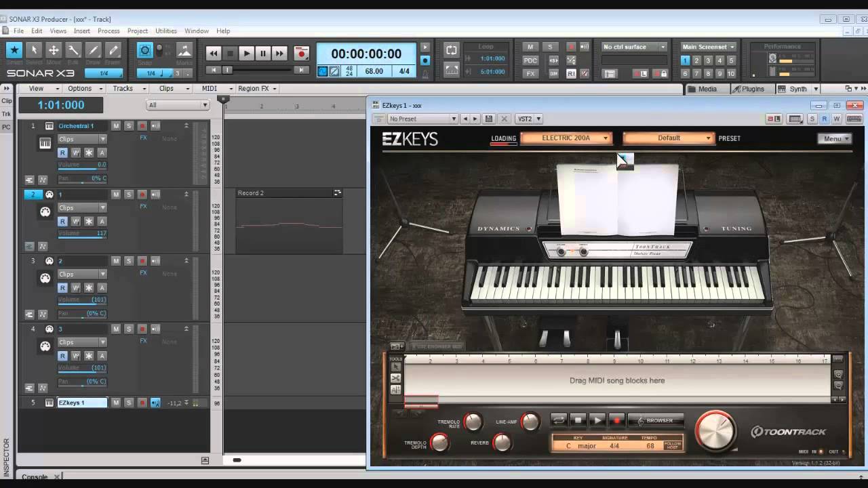Toggle global FX bypass button
Screen dimensions: 868x488
coord(530,73)
